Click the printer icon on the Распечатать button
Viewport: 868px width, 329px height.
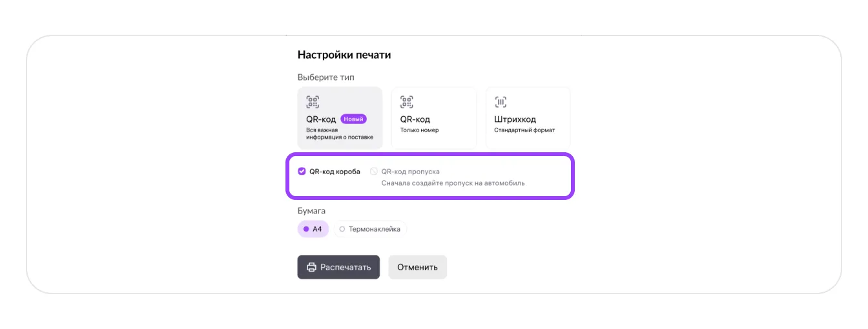click(x=311, y=267)
